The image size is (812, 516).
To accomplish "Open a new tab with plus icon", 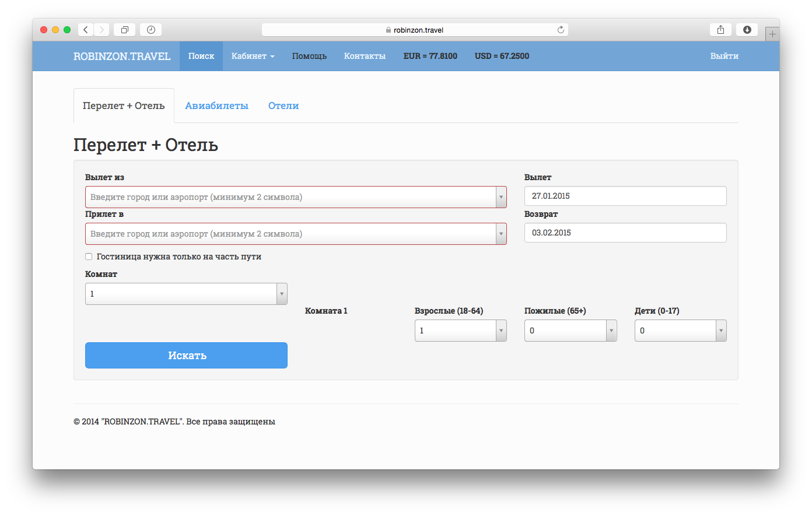I will tap(772, 34).
